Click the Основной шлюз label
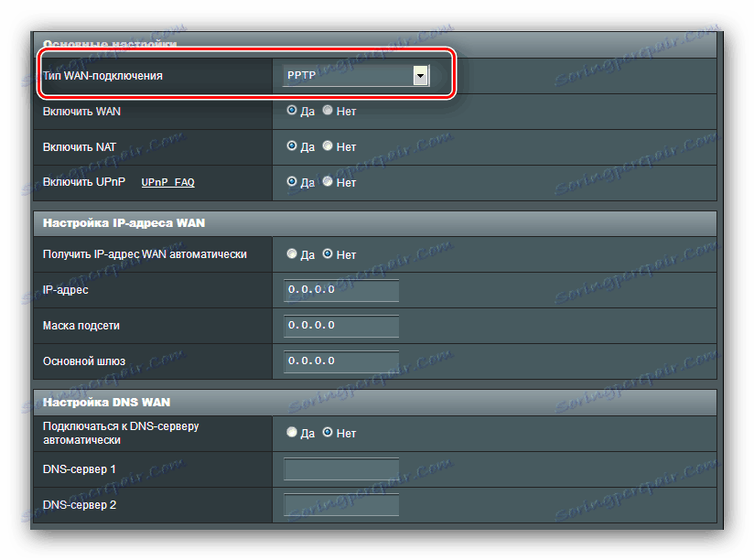754x560 pixels. 84,361
